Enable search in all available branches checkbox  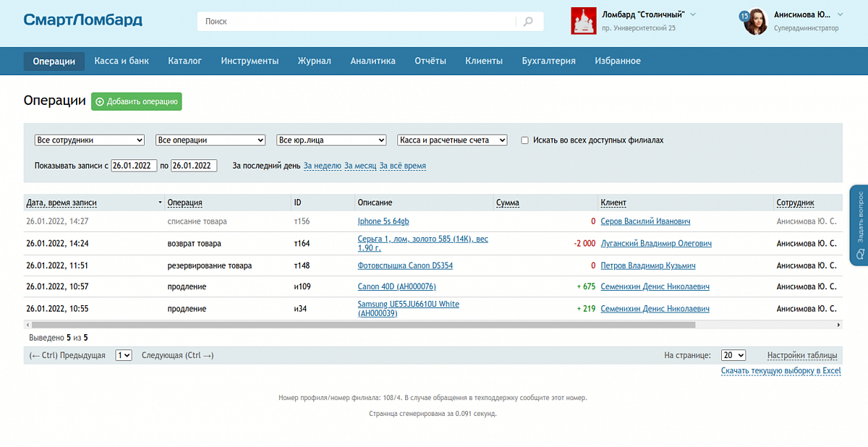(x=524, y=140)
